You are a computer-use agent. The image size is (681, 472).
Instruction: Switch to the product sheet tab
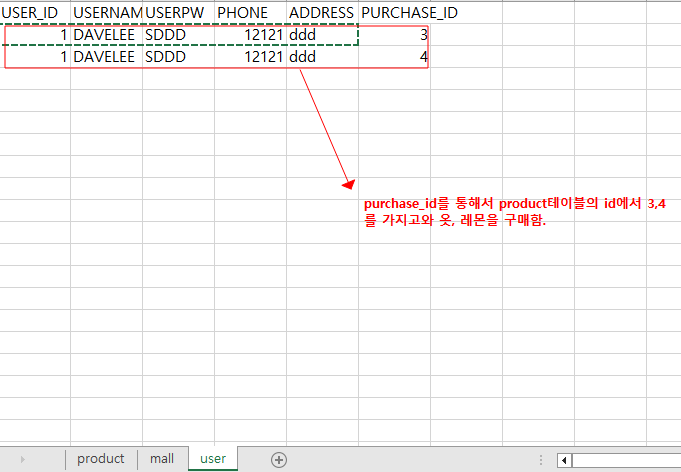pos(101,459)
